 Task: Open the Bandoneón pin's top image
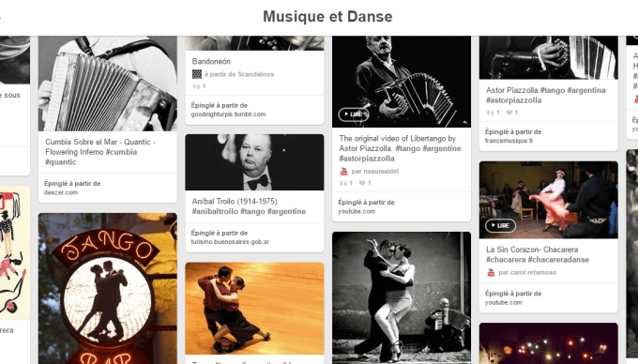point(254,43)
